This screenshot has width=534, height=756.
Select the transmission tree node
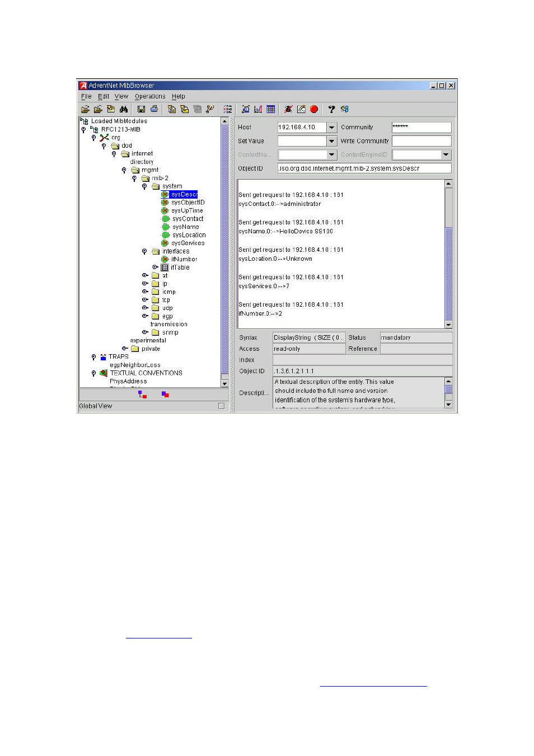click(169, 325)
